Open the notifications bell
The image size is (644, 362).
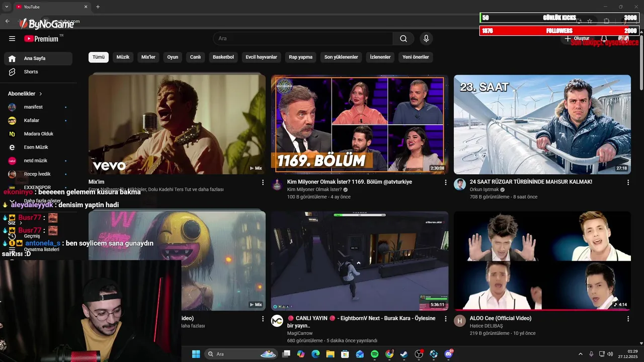604,39
